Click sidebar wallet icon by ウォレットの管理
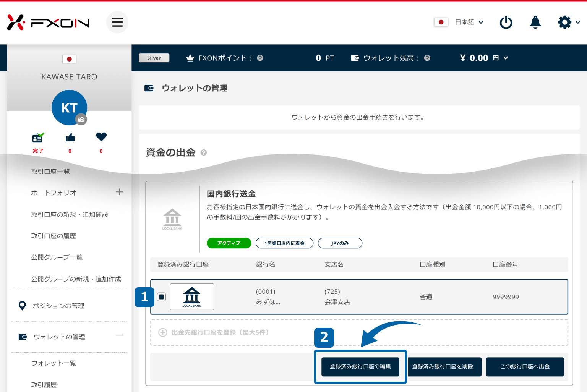 [x=23, y=337]
